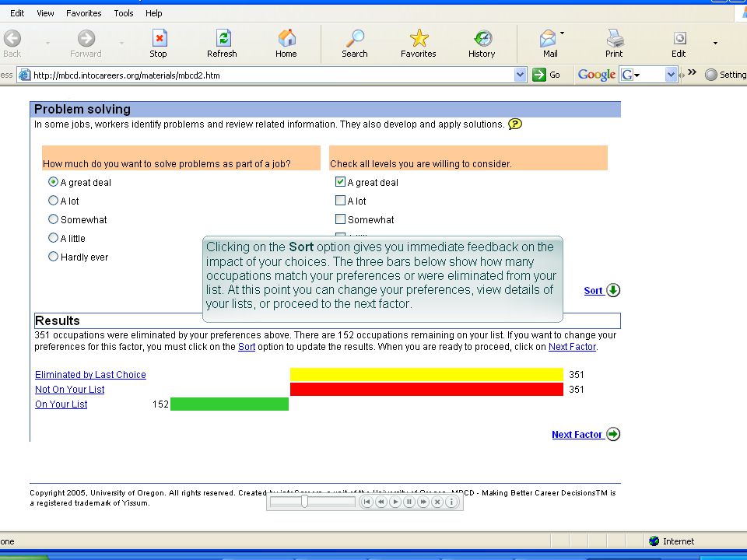Click the Sort link beside the arrow
The width and height of the screenshot is (747, 560).
coord(593,290)
